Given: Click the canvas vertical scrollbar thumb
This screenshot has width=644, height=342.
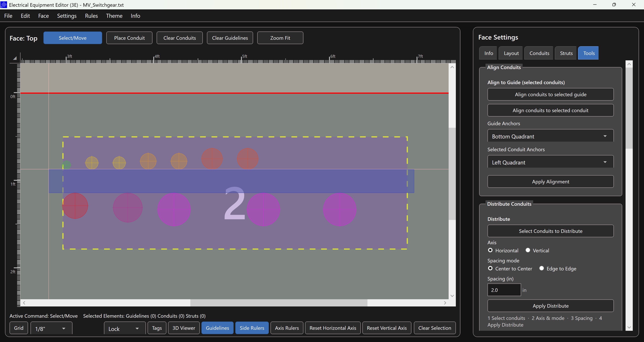Looking at the screenshot, I should tap(452, 174).
